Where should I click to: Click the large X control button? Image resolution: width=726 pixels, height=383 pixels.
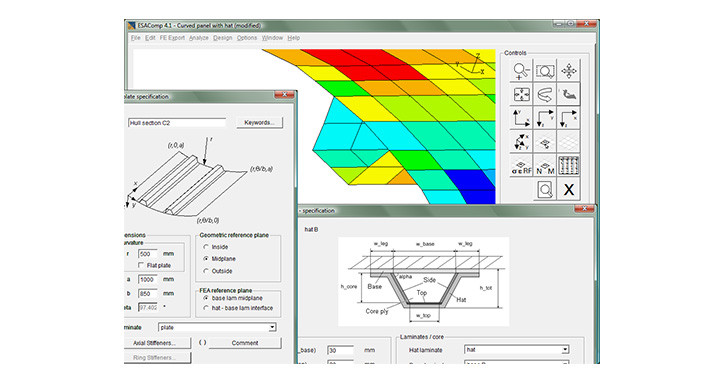tap(569, 189)
